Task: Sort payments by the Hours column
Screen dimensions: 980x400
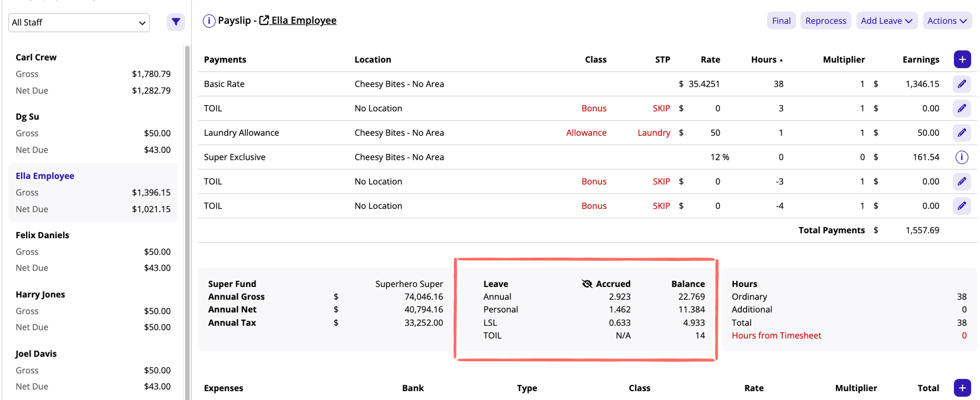Action: point(767,59)
